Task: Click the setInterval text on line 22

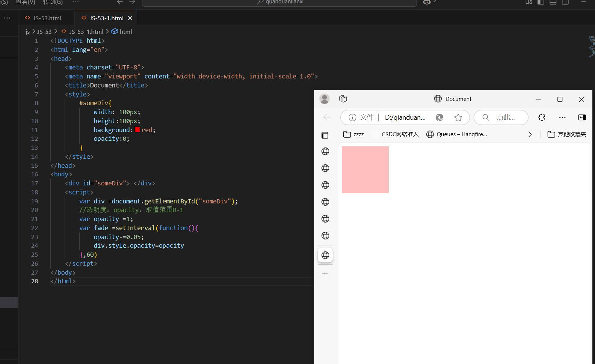Action: (x=135, y=228)
